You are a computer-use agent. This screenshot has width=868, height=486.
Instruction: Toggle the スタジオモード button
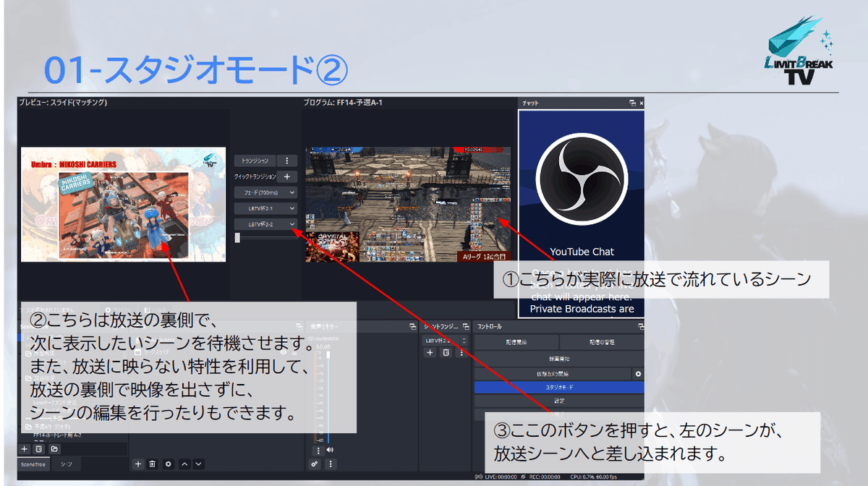tap(559, 388)
